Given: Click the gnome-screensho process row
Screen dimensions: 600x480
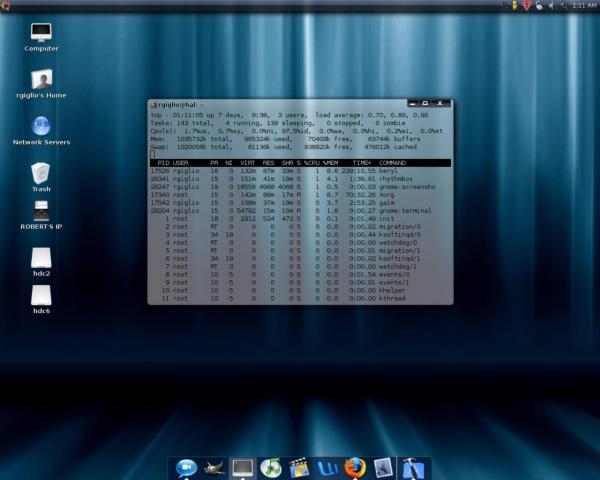Looking at the screenshot, I should click(x=300, y=187).
